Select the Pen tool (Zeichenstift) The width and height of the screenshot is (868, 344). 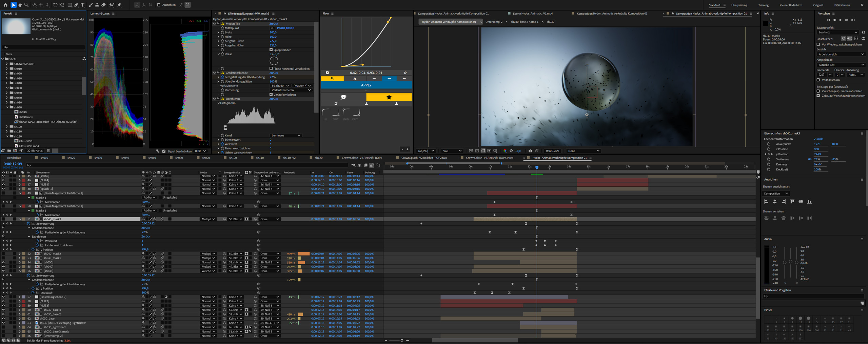point(76,5)
